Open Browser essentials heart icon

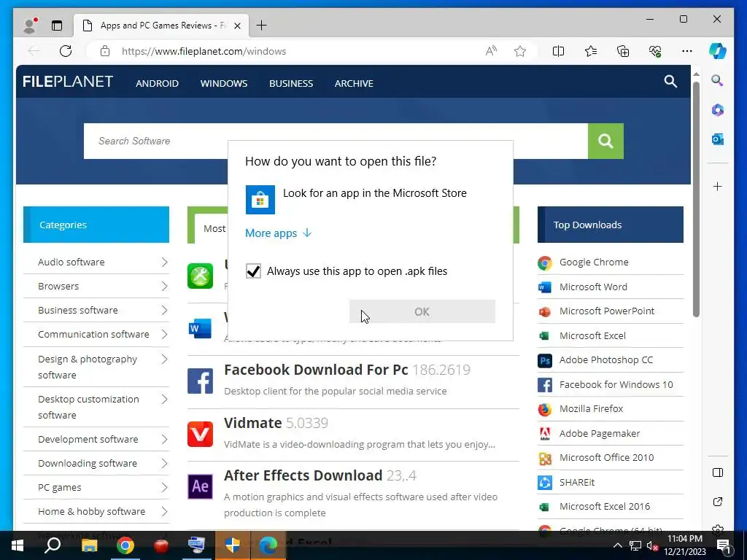pyautogui.click(x=655, y=51)
